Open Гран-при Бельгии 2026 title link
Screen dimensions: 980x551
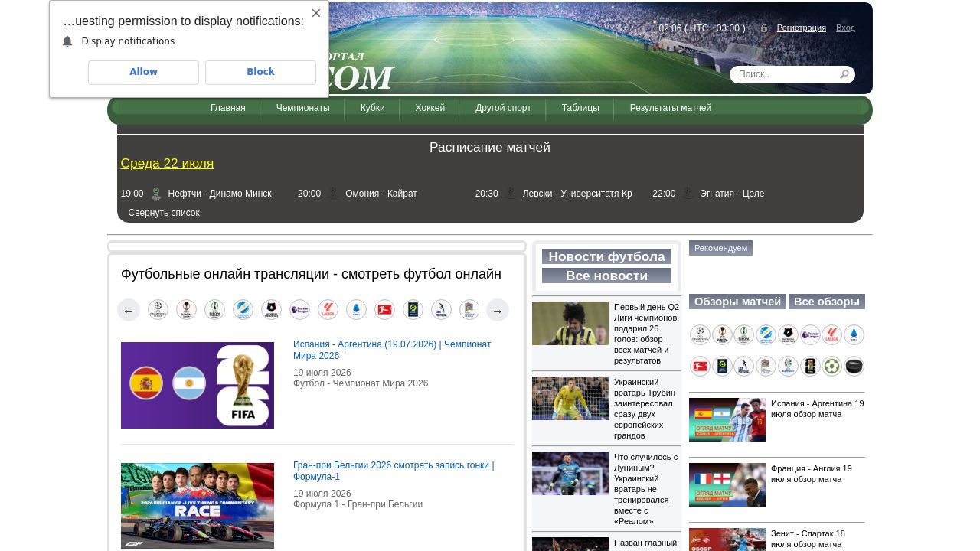(394, 471)
